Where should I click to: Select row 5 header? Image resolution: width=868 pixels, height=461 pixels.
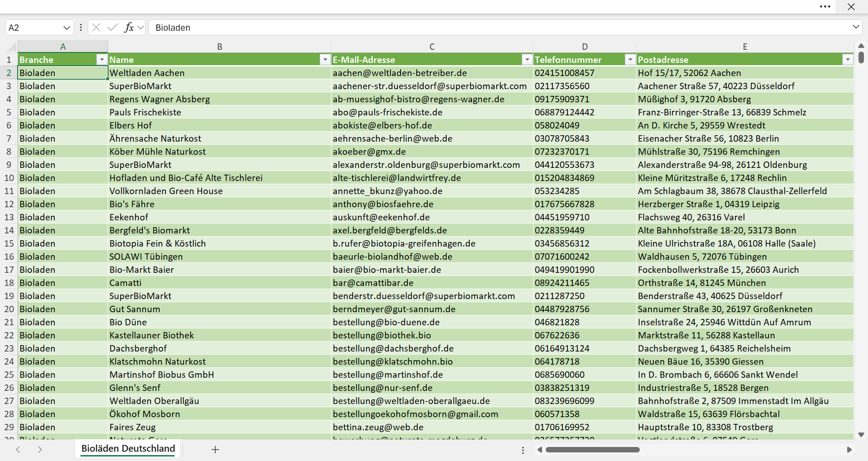[x=9, y=112]
